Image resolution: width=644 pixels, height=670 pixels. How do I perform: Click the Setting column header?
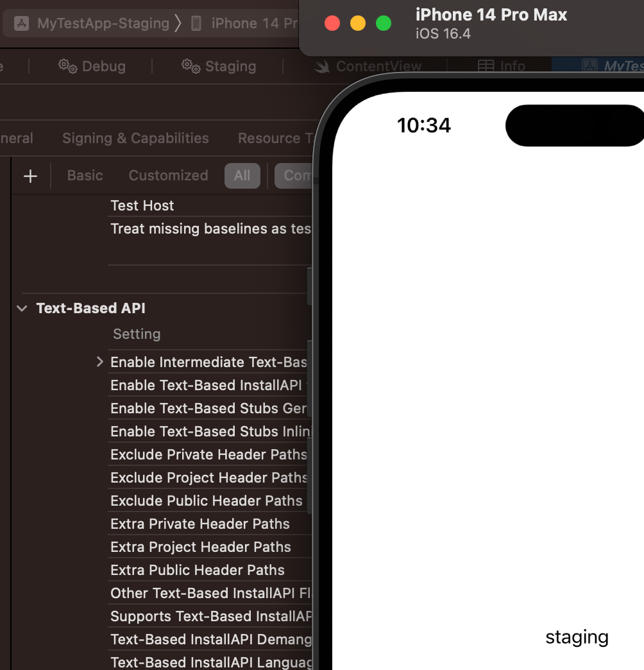(137, 334)
